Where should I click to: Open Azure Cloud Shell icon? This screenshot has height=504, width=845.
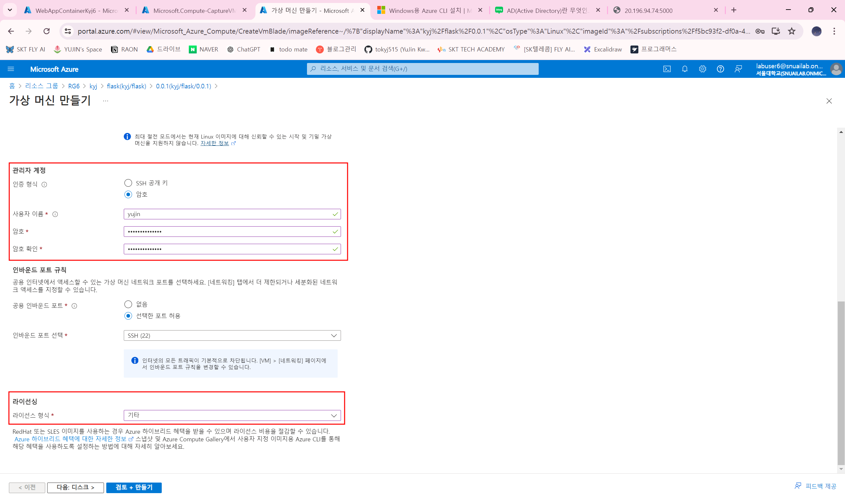(x=667, y=69)
